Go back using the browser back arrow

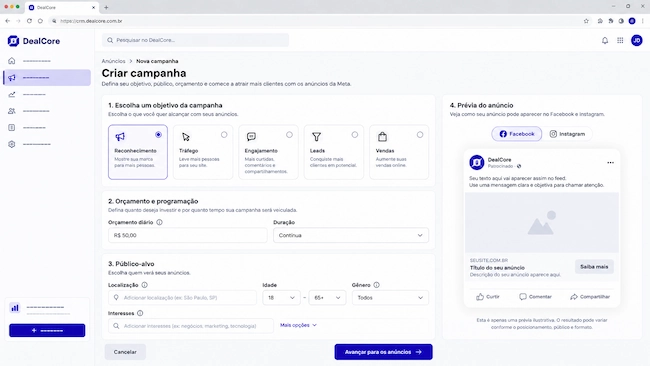[x=7, y=21]
